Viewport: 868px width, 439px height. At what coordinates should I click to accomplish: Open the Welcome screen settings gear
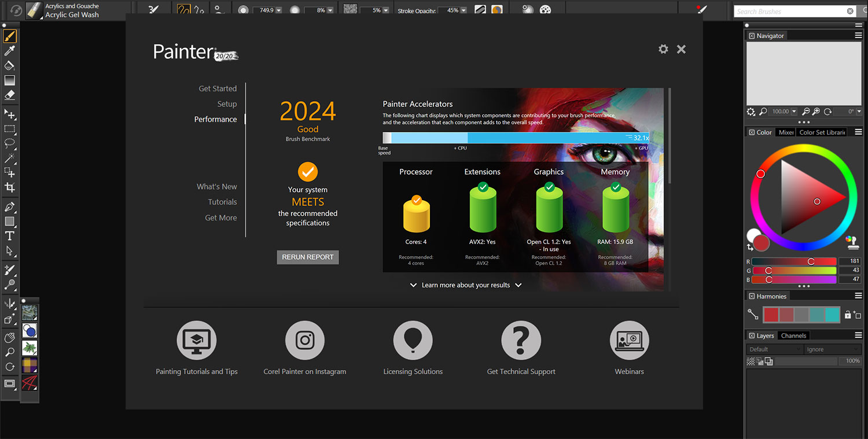point(663,49)
